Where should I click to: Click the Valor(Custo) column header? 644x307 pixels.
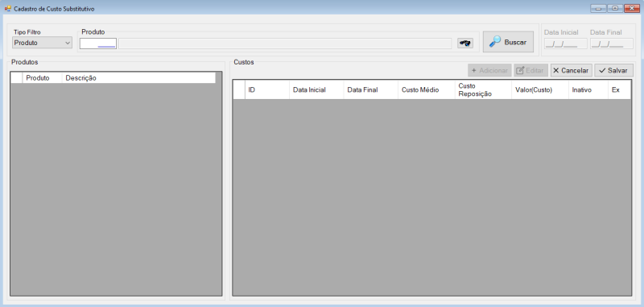pyautogui.click(x=539, y=89)
